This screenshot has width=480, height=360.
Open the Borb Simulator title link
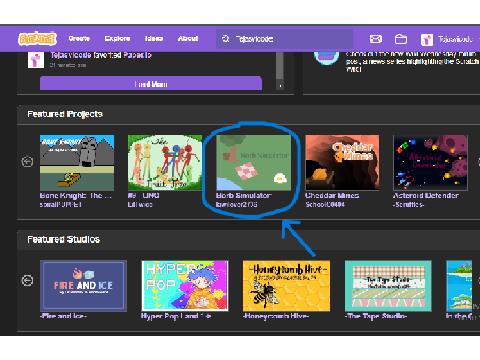[x=244, y=196]
